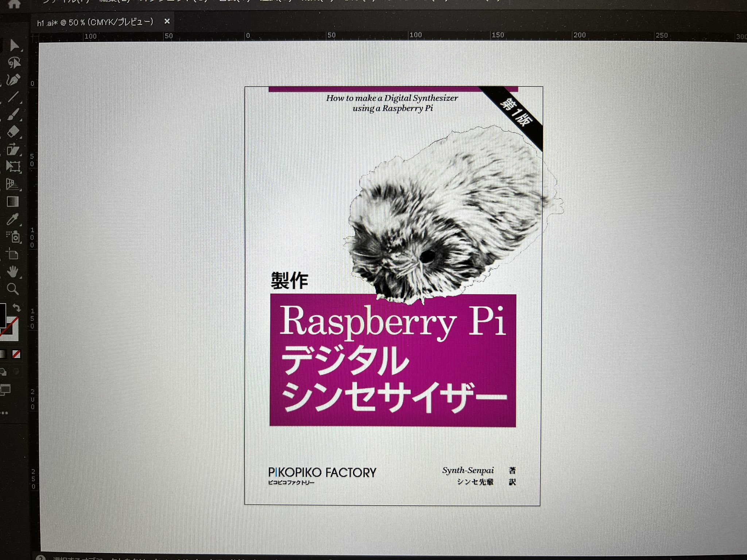Select the Zoom magnifier tool
Image resolution: width=747 pixels, height=560 pixels.
(13, 289)
